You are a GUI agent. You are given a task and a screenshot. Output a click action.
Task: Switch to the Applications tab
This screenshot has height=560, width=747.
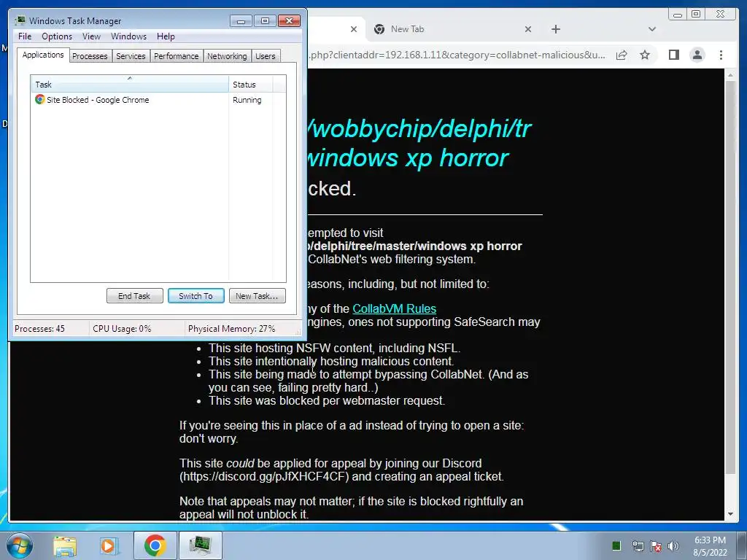(x=43, y=55)
